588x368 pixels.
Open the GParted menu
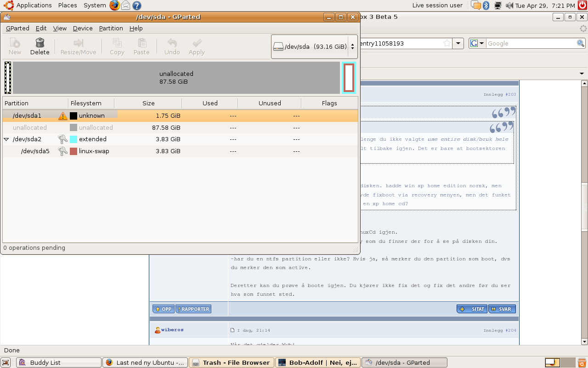tap(17, 28)
